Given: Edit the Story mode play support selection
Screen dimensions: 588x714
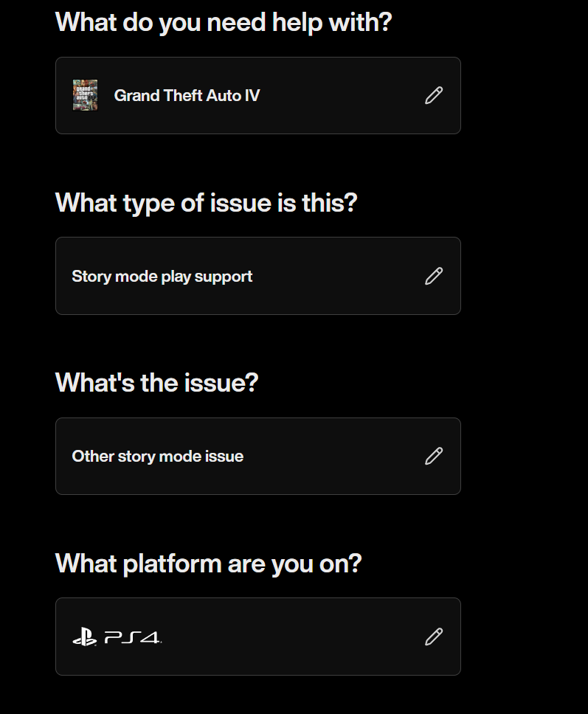Looking at the screenshot, I should click(x=434, y=276).
